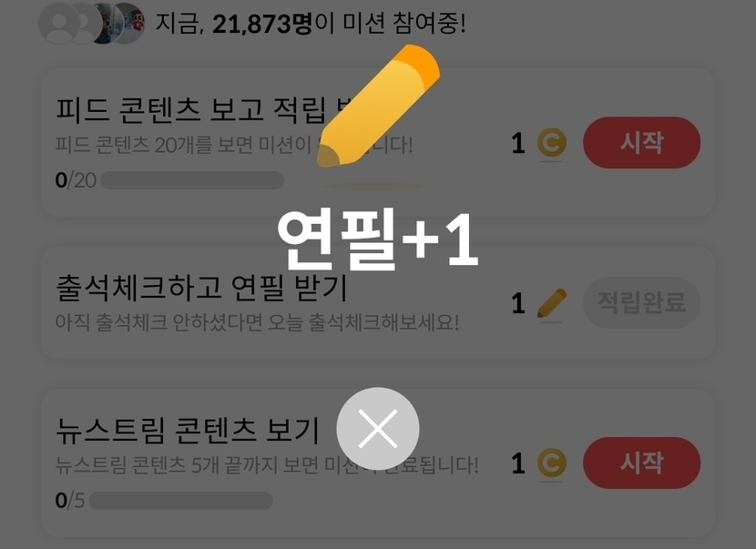Click the gold coin icon on 뉴스트림 mission

[x=552, y=463]
